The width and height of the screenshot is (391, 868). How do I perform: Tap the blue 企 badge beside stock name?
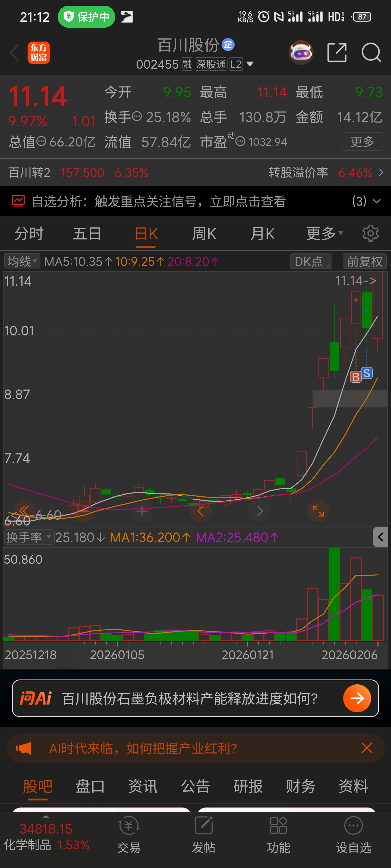[228, 44]
